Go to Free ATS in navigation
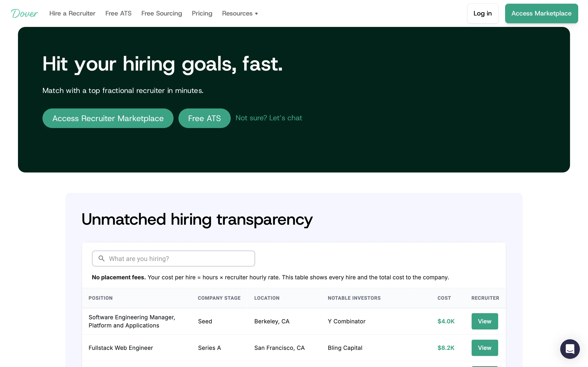 click(118, 13)
